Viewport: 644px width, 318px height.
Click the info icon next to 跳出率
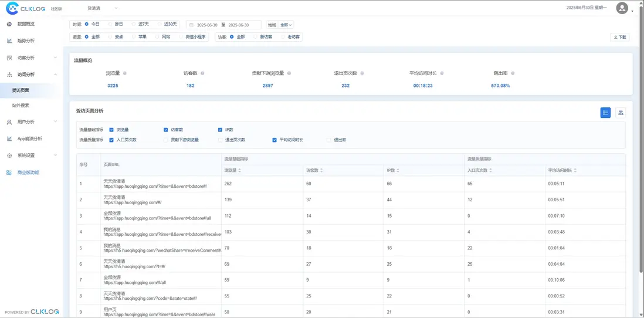point(513,73)
